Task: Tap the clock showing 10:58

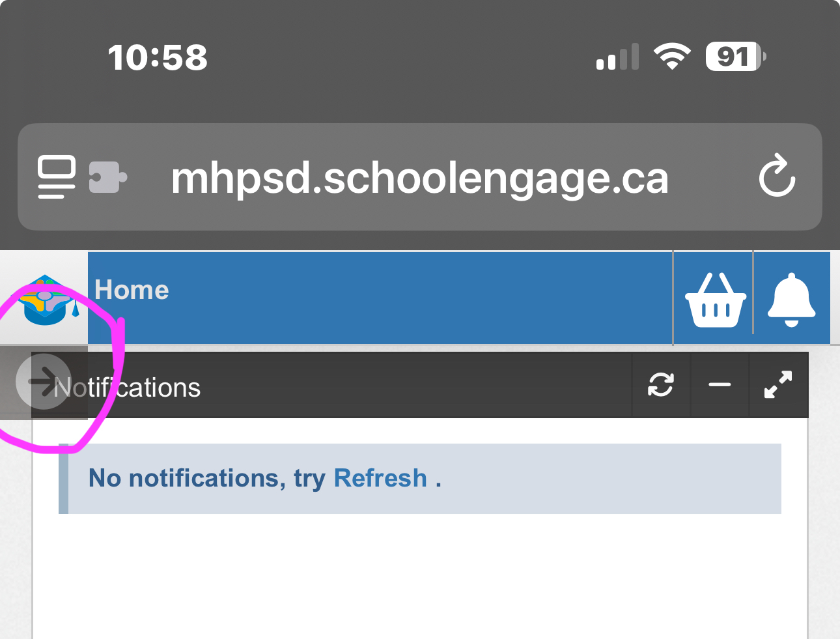Action: tap(158, 57)
